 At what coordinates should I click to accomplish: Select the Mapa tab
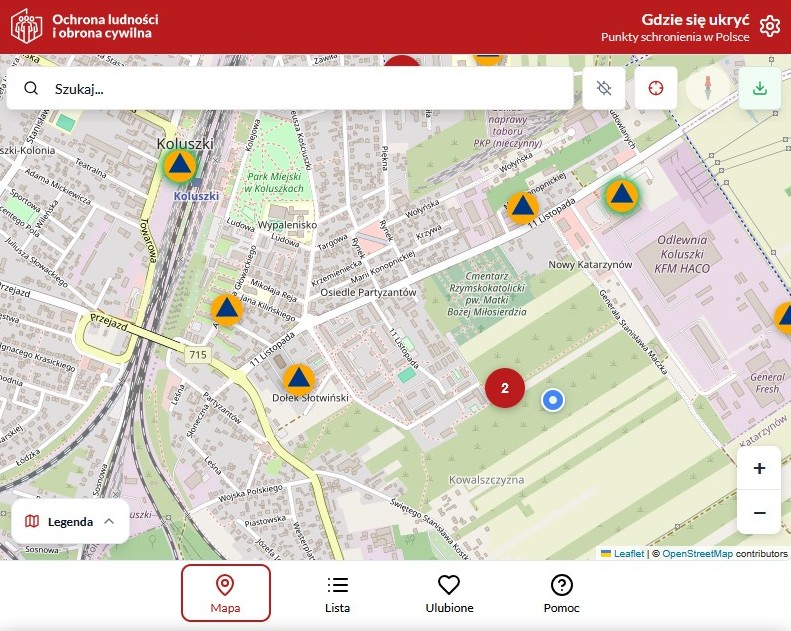point(225,593)
